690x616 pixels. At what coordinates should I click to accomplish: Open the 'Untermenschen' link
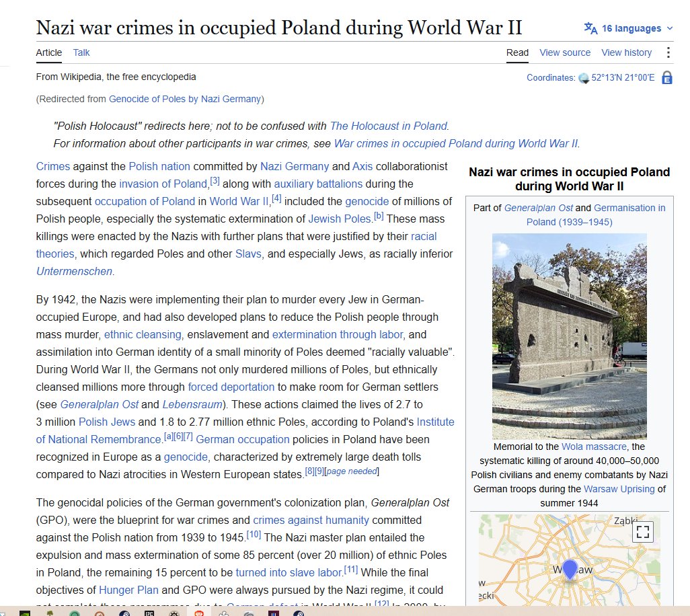pyautogui.click(x=74, y=272)
